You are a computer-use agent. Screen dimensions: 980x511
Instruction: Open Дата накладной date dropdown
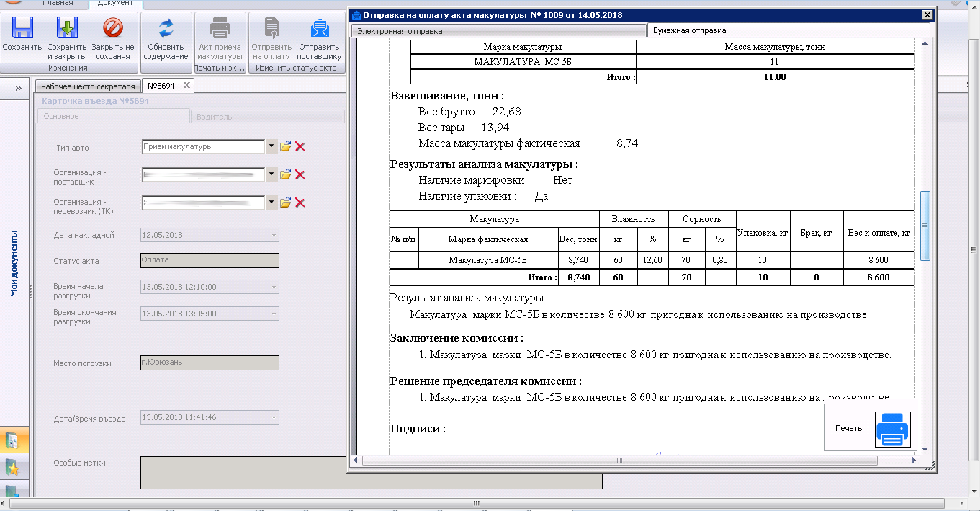tap(274, 235)
